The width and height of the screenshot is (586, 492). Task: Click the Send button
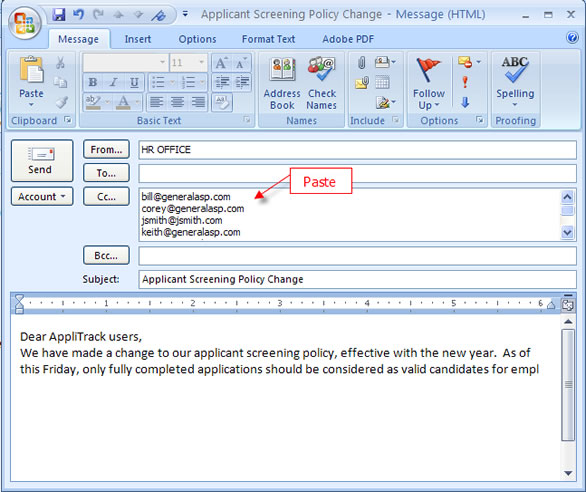click(x=42, y=161)
